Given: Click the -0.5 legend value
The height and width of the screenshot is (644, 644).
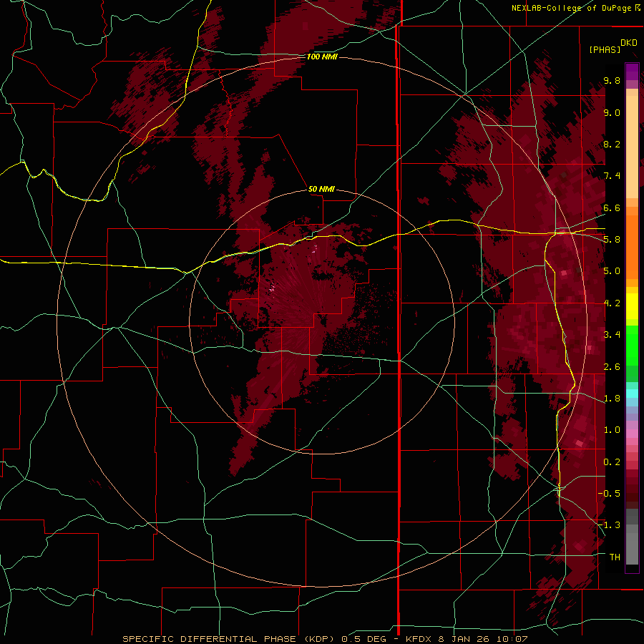Looking at the screenshot, I should pyautogui.click(x=610, y=494).
